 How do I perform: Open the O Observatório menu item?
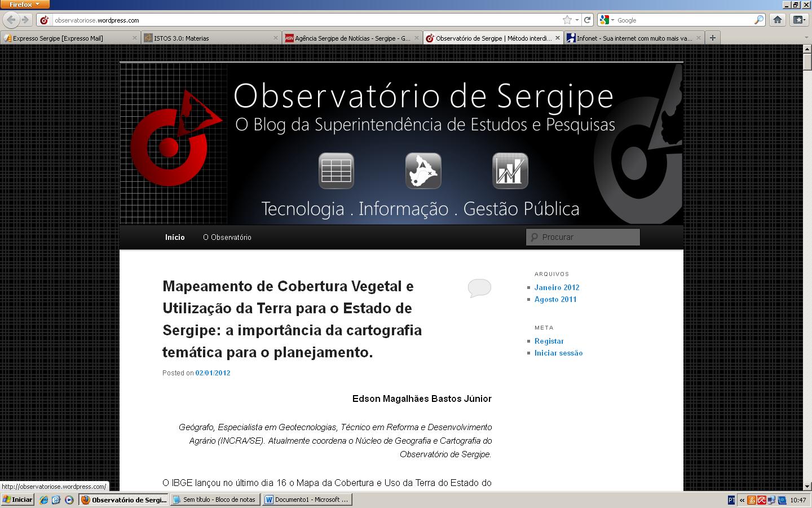point(227,237)
